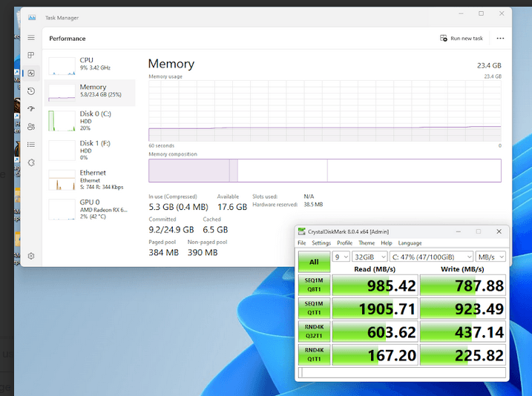Open Theme menu in CrystalDiskMark
This screenshot has height=396, width=532.
pos(367,243)
